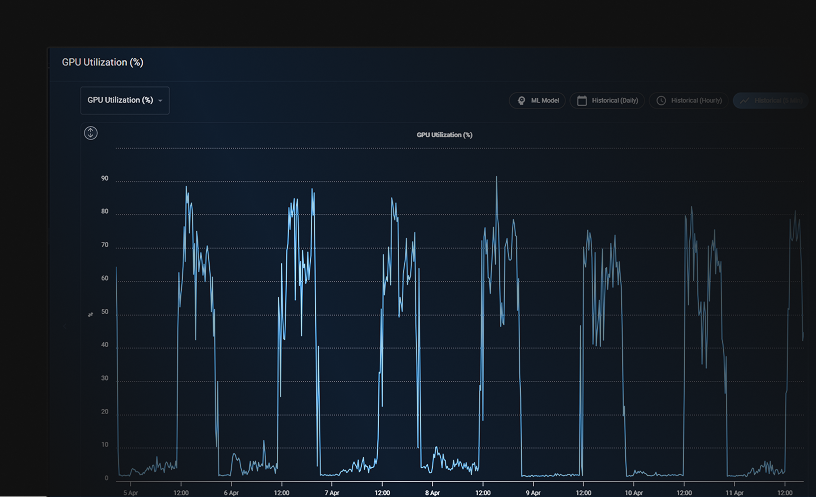Click the head-with-gear icon on ML Model
The width and height of the screenshot is (816, 497).
click(x=521, y=100)
